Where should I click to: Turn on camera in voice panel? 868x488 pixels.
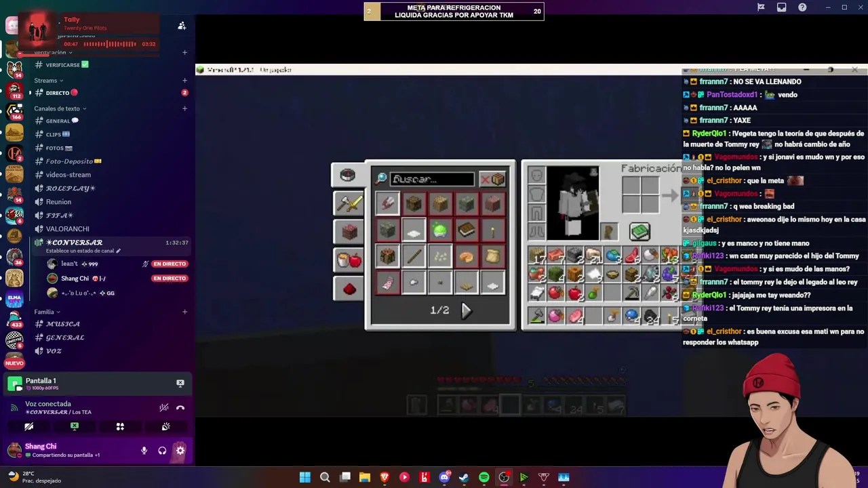click(29, 427)
